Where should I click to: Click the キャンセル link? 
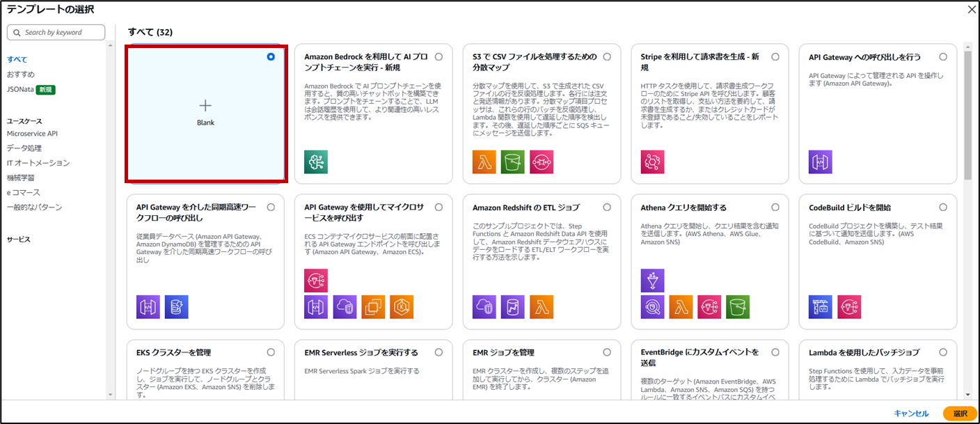[911, 414]
